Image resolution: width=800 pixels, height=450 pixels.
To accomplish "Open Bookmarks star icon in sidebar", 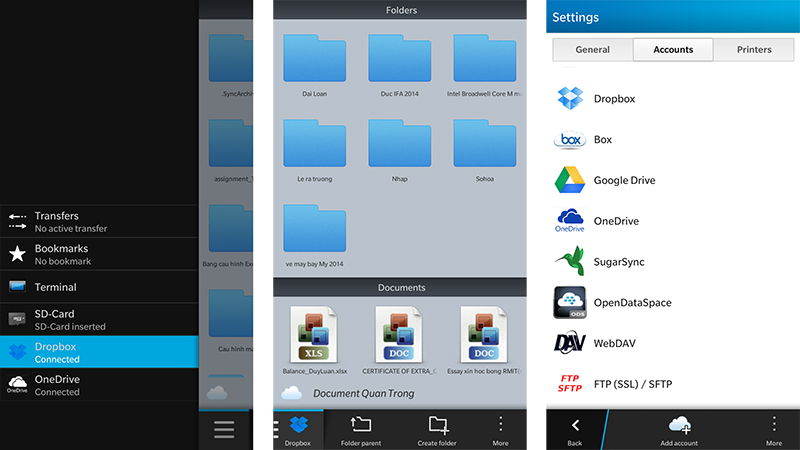I will pos(17,254).
